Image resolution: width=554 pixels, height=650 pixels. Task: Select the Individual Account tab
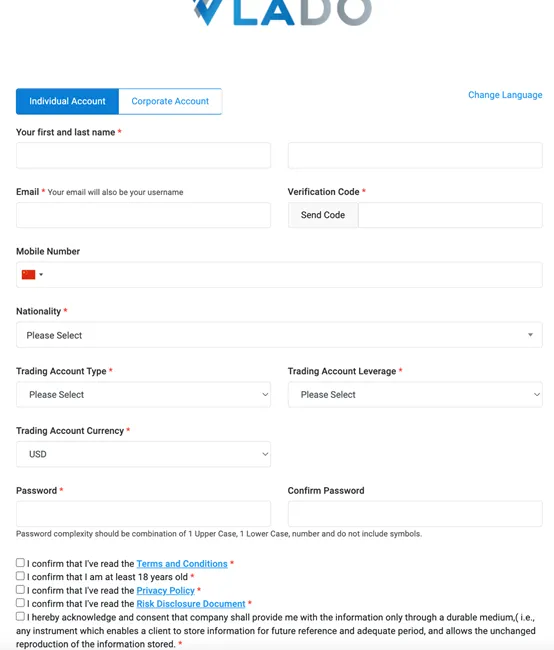click(x=67, y=101)
